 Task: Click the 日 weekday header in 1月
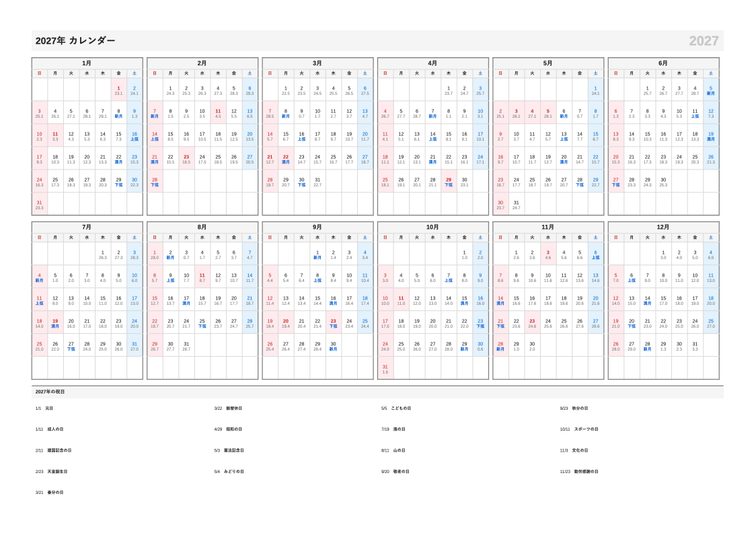tap(40, 73)
